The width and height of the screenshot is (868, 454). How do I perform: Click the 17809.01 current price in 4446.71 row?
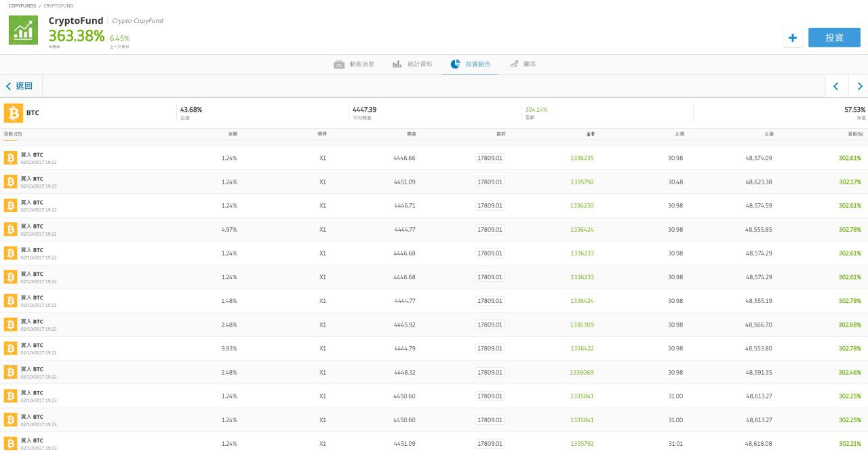[x=490, y=205]
